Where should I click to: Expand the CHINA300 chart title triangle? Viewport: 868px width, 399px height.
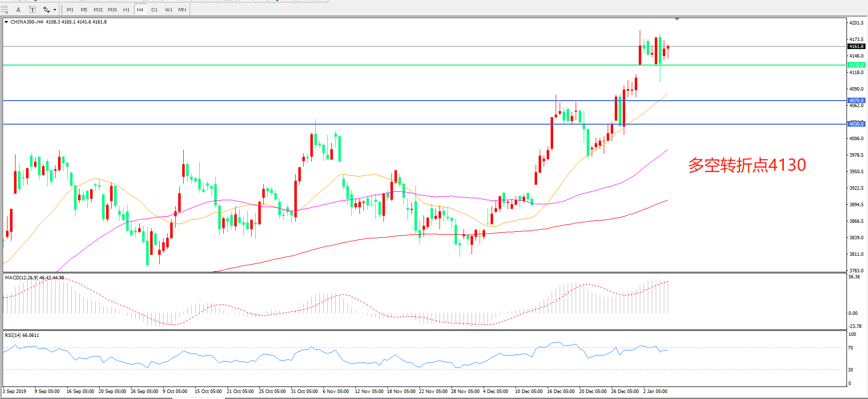click(6, 22)
